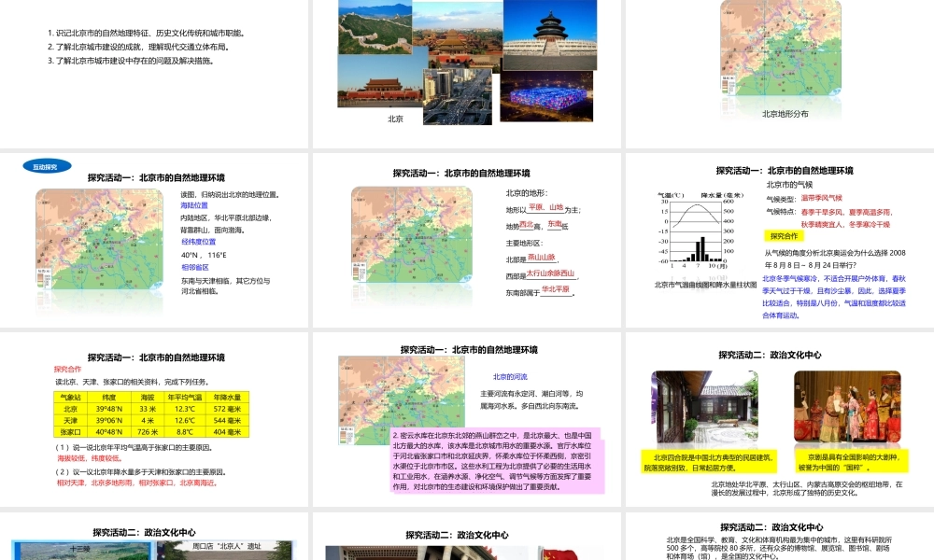This screenshot has height=560, width=934.
Task: Select the illuminated Water Cube photo
Action: [x=546, y=96]
